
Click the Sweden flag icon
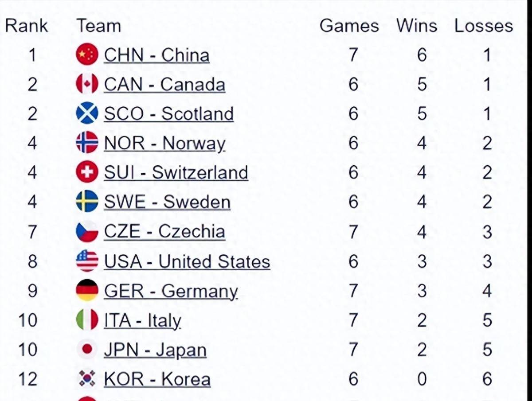(x=87, y=202)
